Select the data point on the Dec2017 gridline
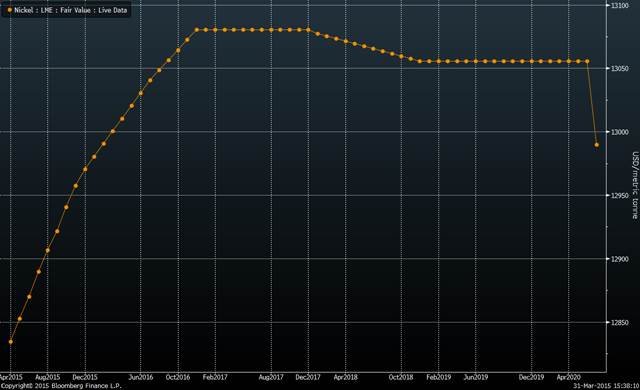The width and height of the screenshot is (640, 390). pyautogui.click(x=308, y=30)
